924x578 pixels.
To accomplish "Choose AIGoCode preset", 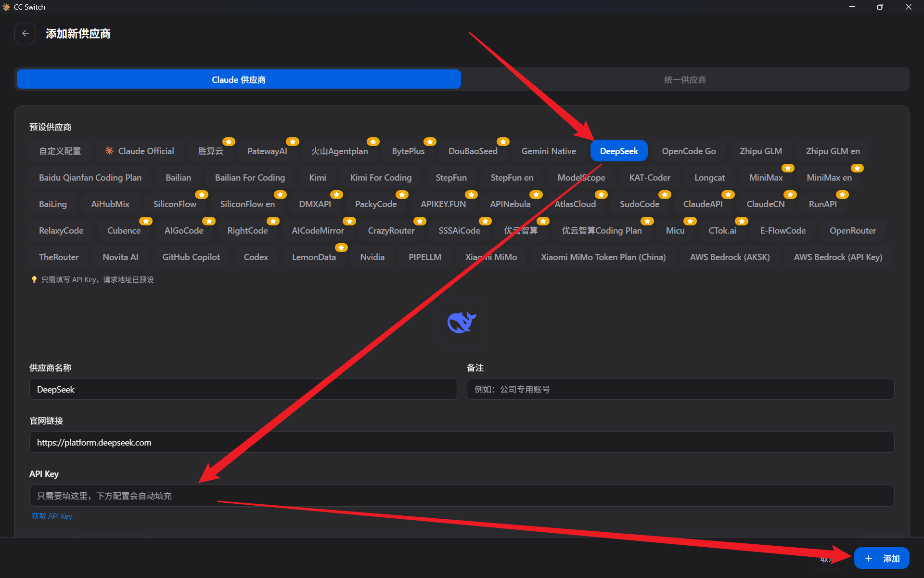I will tap(184, 230).
